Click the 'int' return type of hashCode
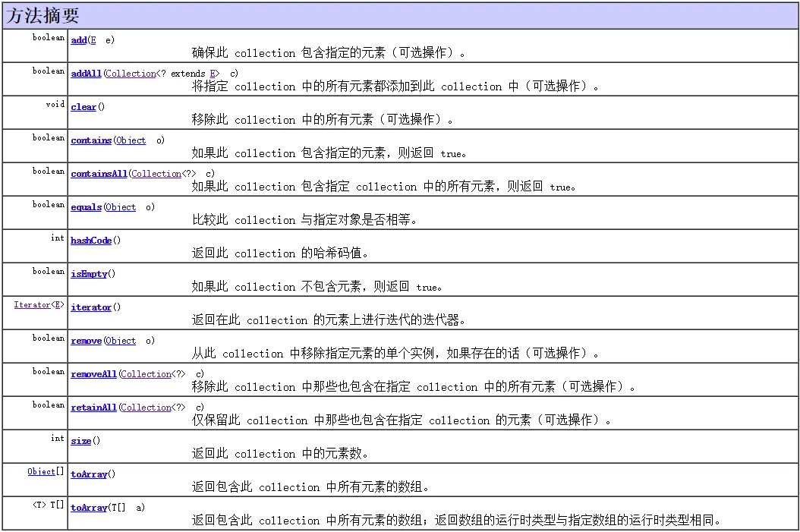This screenshot has height=532, width=800. pyautogui.click(x=58, y=238)
